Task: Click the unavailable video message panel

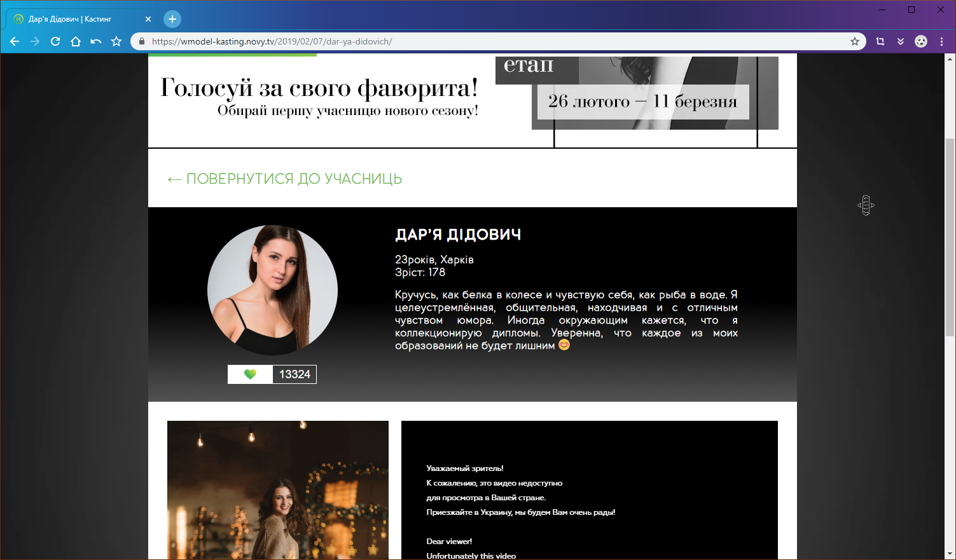Action: pyautogui.click(x=590, y=490)
